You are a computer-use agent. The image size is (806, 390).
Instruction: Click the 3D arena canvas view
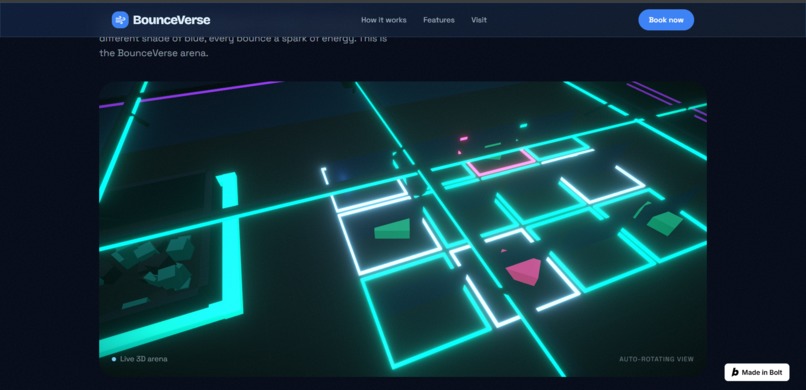[403, 229]
